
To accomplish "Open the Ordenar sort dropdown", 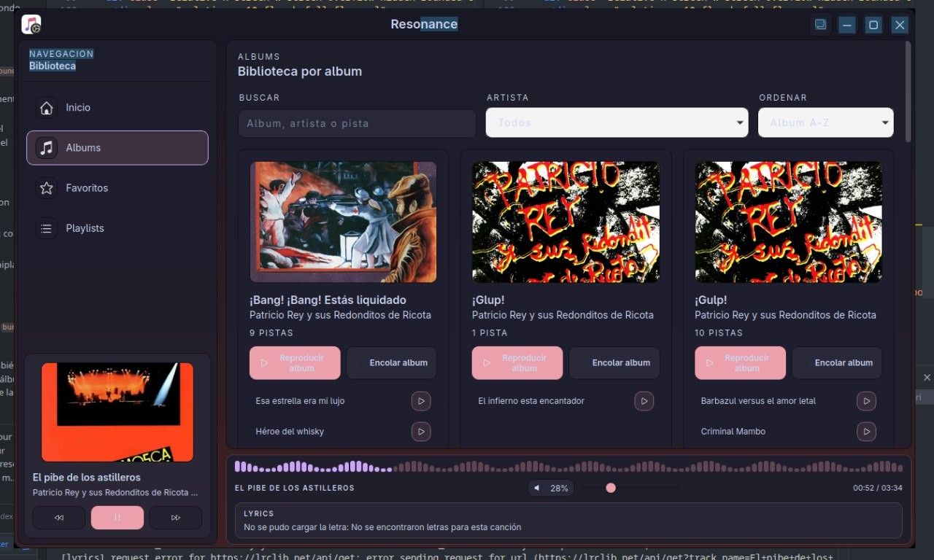I will [826, 122].
